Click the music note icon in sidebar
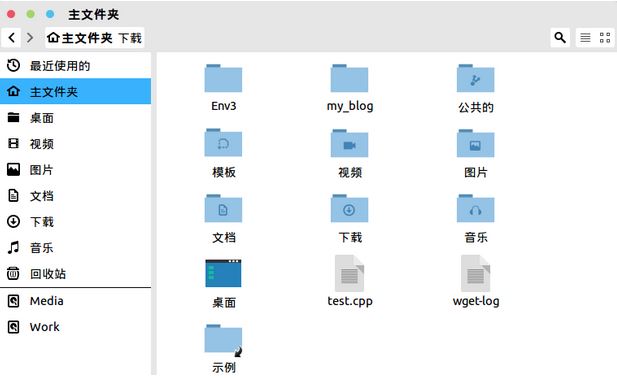617x380 pixels. 13,247
